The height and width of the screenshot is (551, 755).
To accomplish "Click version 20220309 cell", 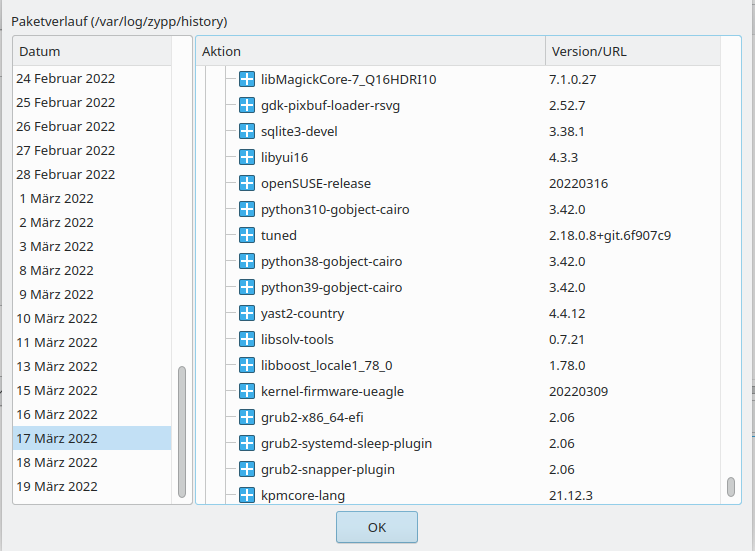I will point(578,392).
